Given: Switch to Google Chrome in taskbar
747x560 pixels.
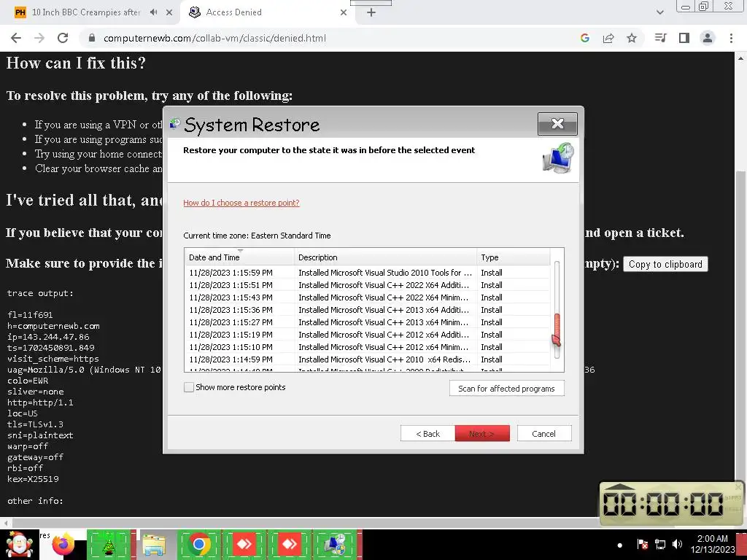Looking at the screenshot, I should [x=199, y=544].
